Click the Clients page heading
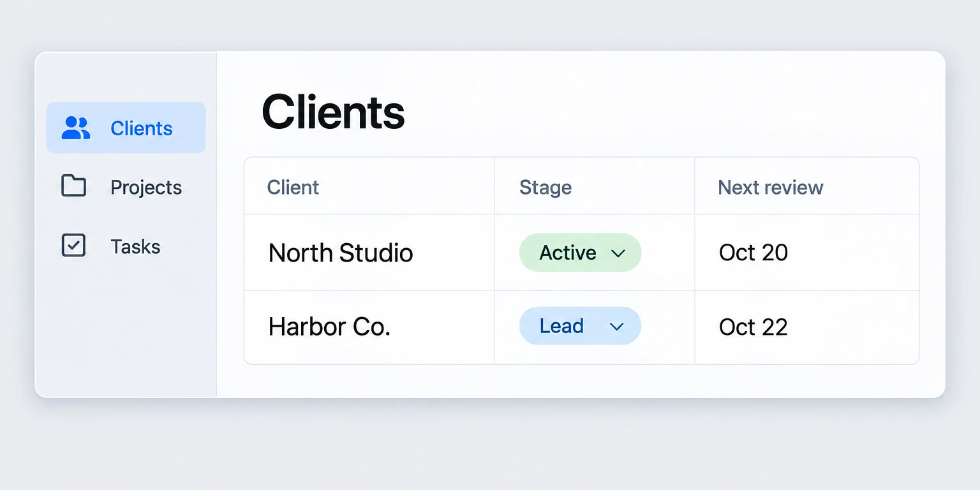Image resolution: width=980 pixels, height=490 pixels. click(333, 112)
